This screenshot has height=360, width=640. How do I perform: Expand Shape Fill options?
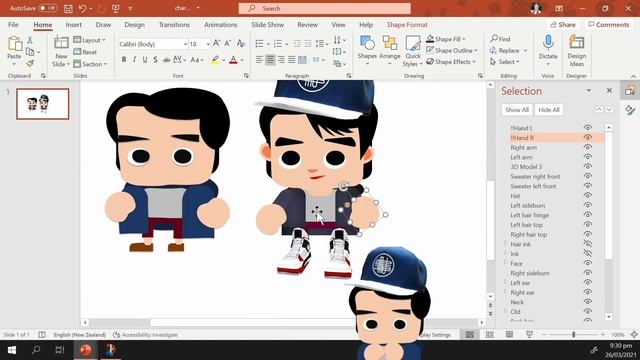tap(464, 39)
